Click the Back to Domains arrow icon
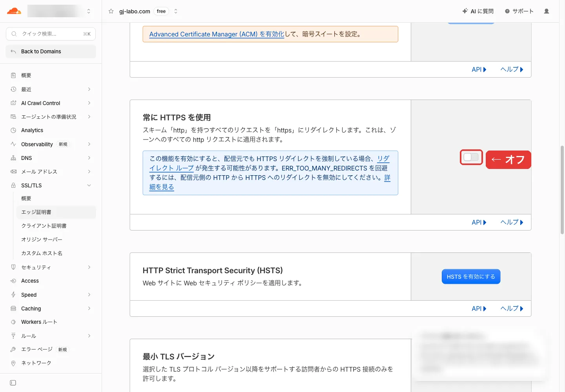 pos(13,51)
